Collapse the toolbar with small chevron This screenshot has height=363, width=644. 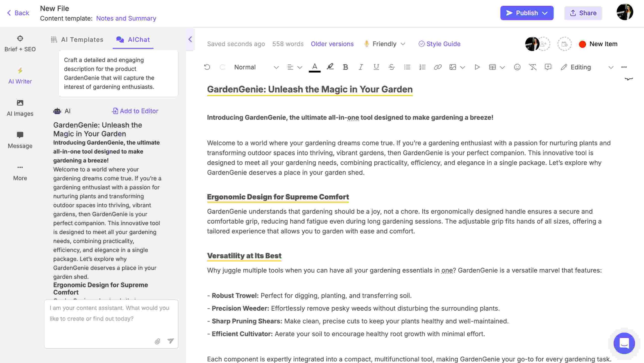(x=629, y=79)
